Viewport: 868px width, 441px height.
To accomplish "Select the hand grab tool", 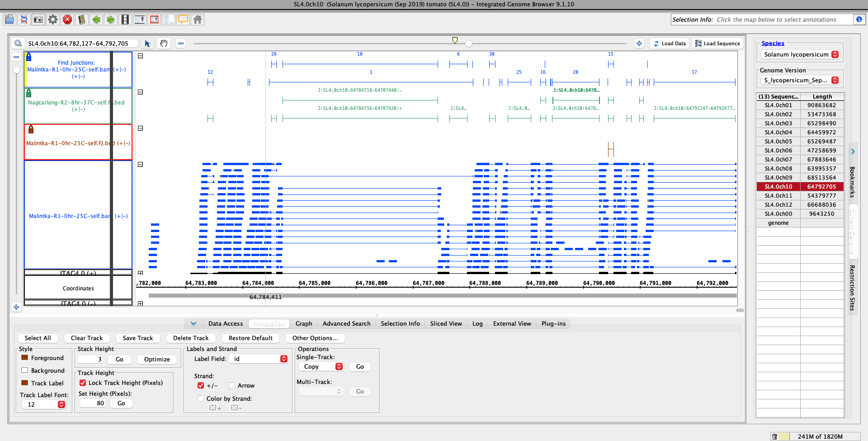I will point(164,43).
